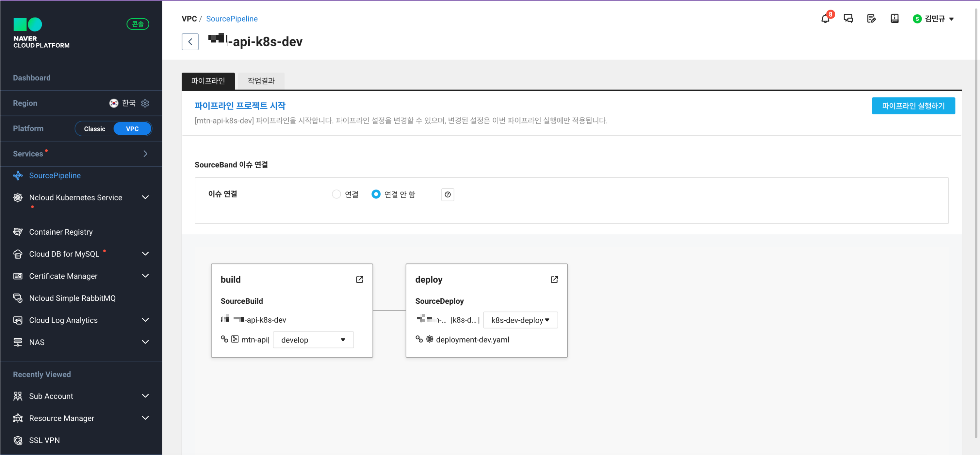Click the 파이프라인 실행하기 button

coord(913,106)
